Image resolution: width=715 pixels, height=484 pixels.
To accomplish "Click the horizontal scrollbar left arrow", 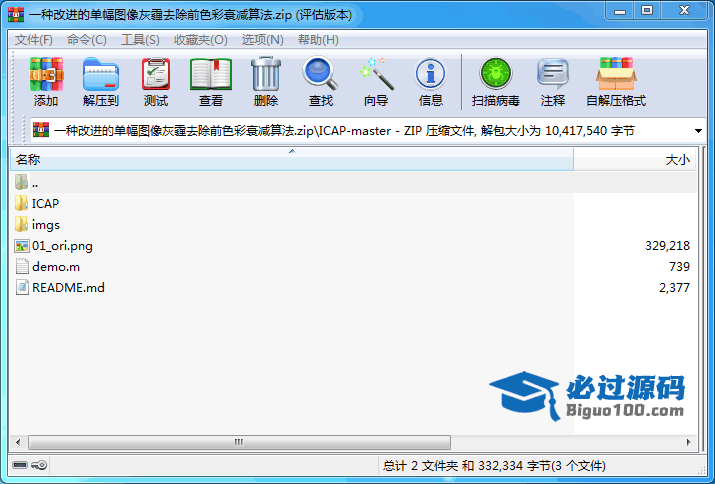I will pyautogui.click(x=18, y=442).
